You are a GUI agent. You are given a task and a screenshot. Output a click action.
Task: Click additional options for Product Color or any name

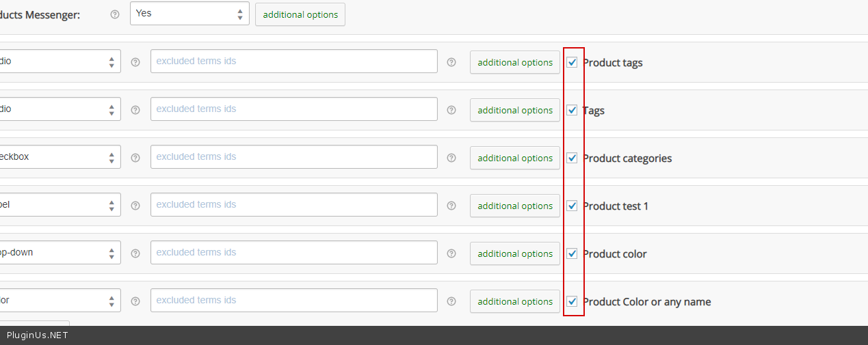point(515,301)
